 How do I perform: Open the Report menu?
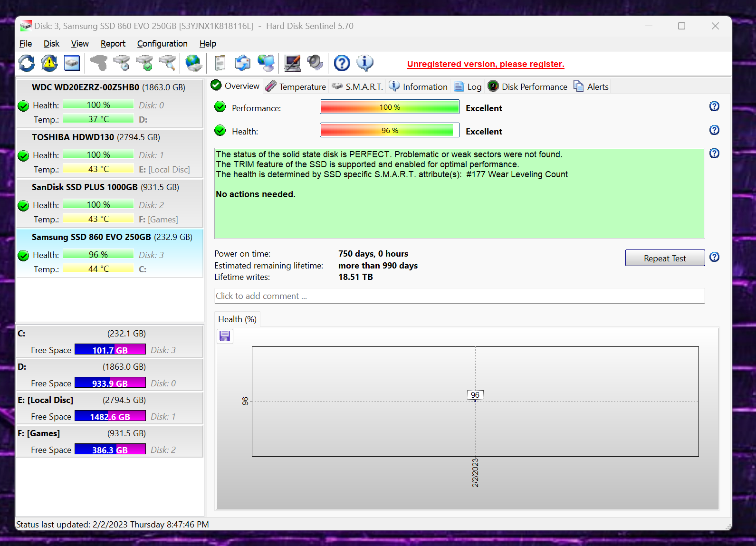click(x=113, y=44)
